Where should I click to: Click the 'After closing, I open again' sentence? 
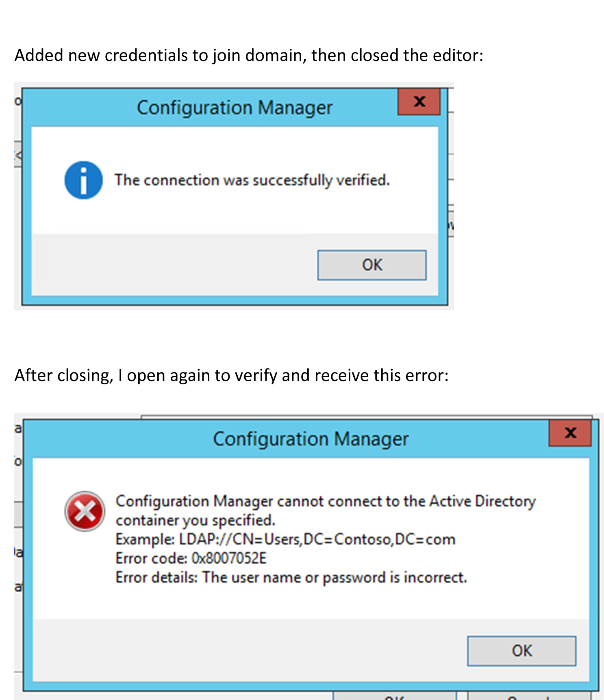pos(231,375)
